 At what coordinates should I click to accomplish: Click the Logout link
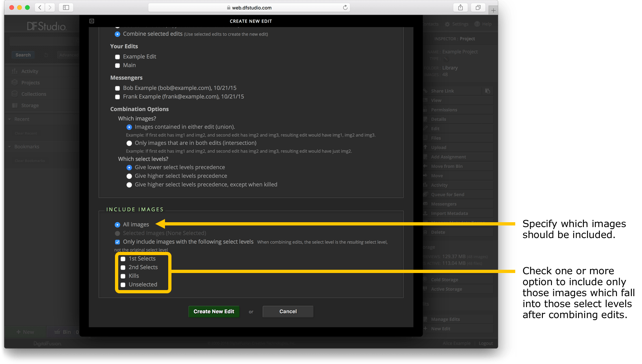click(x=486, y=343)
